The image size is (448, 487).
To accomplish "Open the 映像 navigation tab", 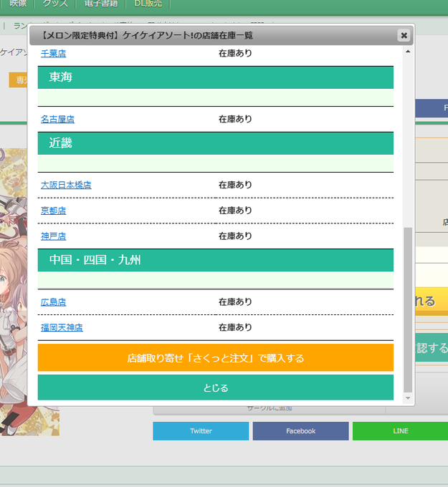I will [17, 4].
